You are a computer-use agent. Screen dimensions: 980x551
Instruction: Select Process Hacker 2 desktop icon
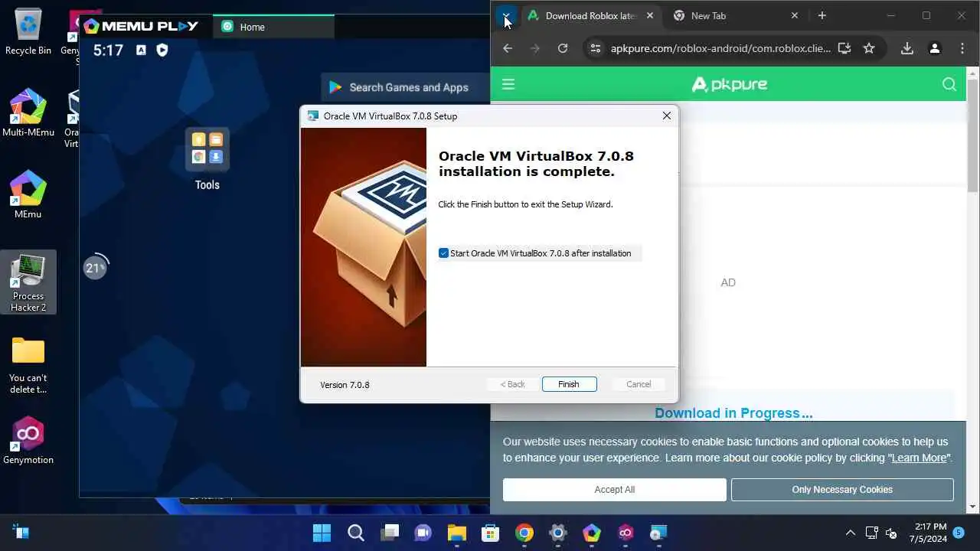(28, 282)
